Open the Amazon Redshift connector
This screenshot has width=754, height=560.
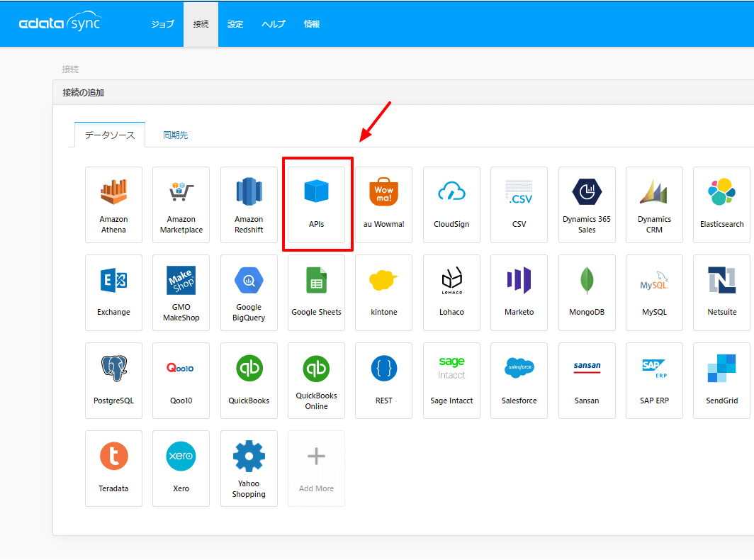249,205
